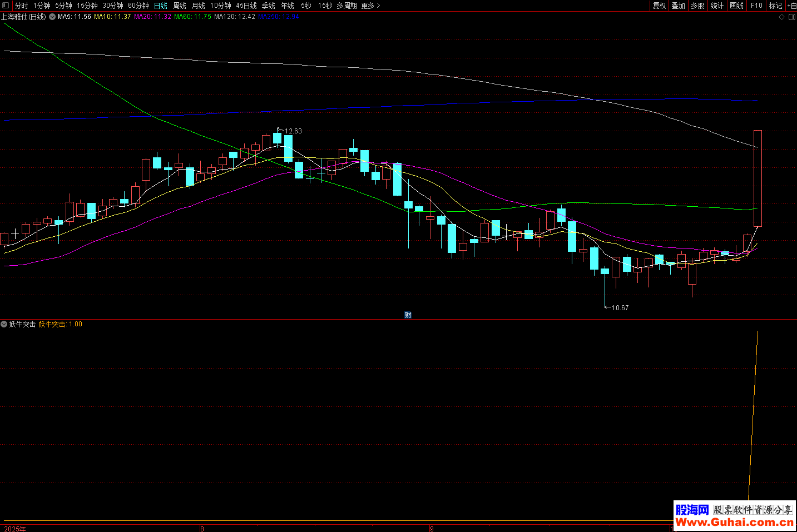The height and width of the screenshot is (532, 797).
Task: Click the 标记 mark tool
Action: [x=775, y=6]
